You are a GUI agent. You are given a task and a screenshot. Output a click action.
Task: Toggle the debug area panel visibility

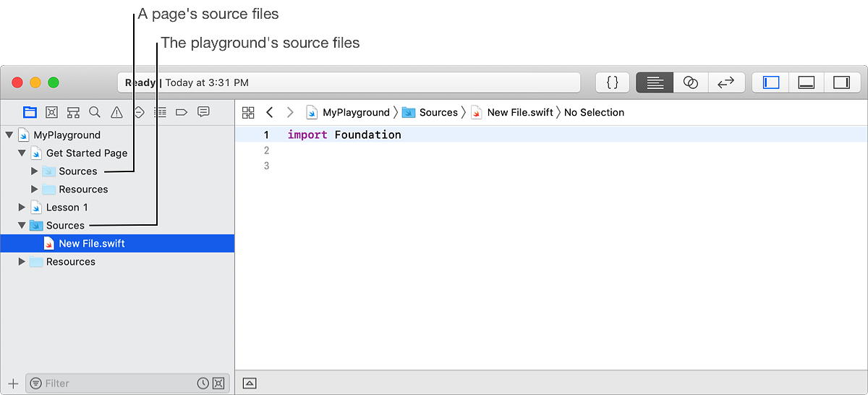tap(807, 82)
